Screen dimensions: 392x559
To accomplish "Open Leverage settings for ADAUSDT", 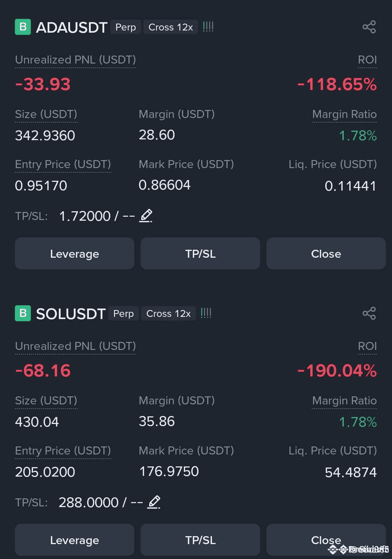I will tap(74, 253).
